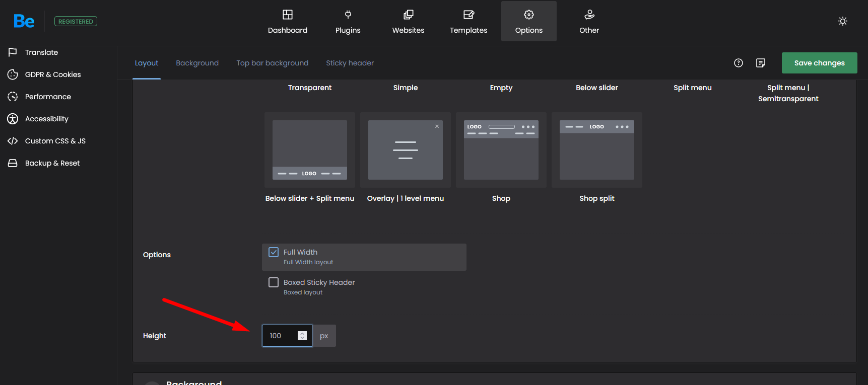
Task: Focus the Height input field
Action: pos(287,336)
